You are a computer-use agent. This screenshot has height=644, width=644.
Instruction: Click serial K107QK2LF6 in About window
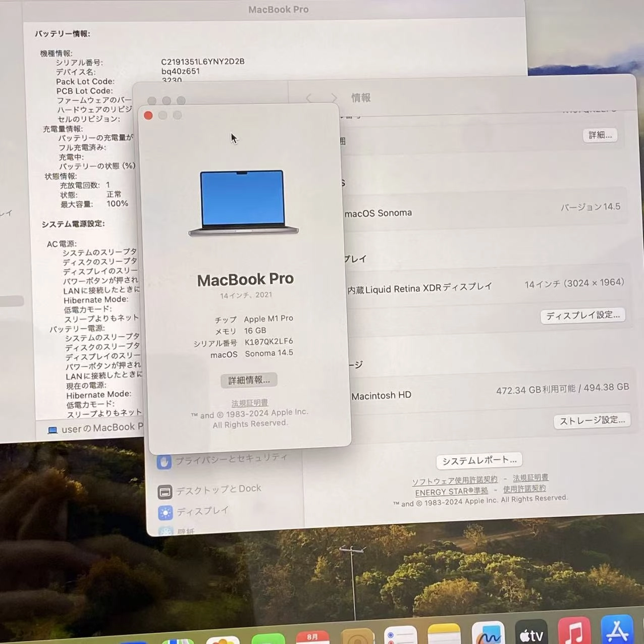point(269,342)
